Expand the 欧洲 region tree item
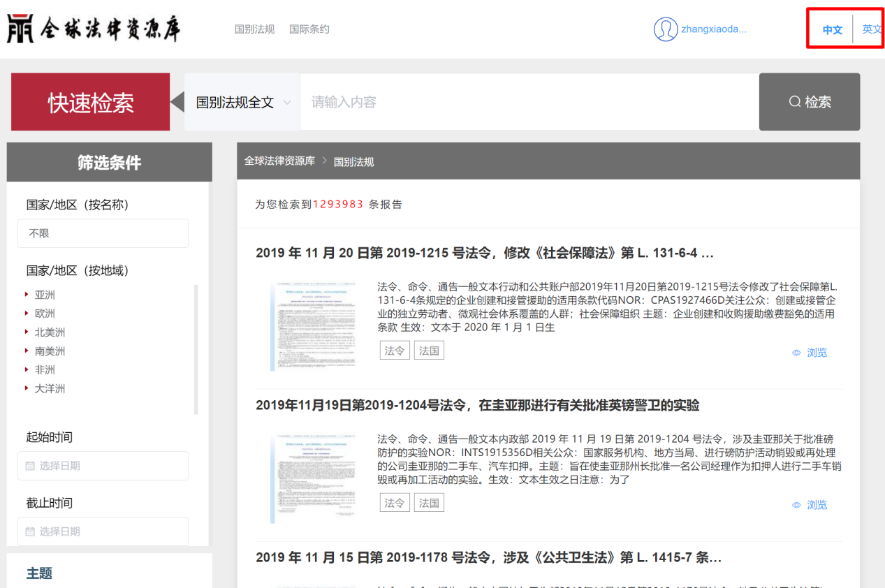Viewport: 885px width, 588px height. coord(27,314)
